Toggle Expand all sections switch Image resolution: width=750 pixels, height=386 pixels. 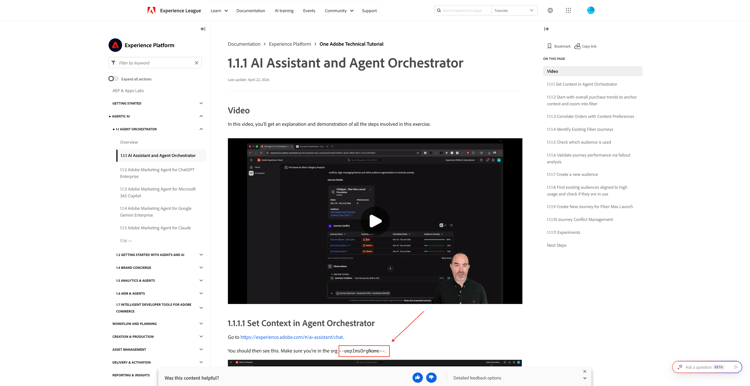click(113, 78)
